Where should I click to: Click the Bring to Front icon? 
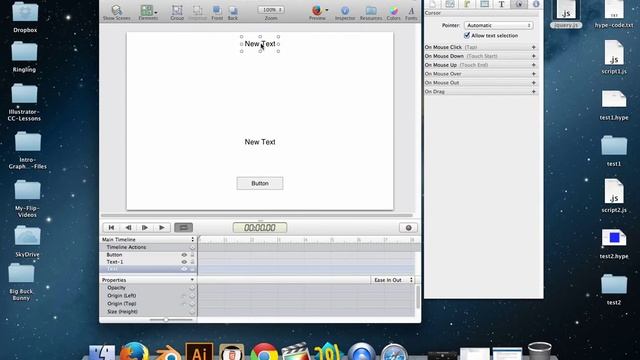[x=217, y=12]
